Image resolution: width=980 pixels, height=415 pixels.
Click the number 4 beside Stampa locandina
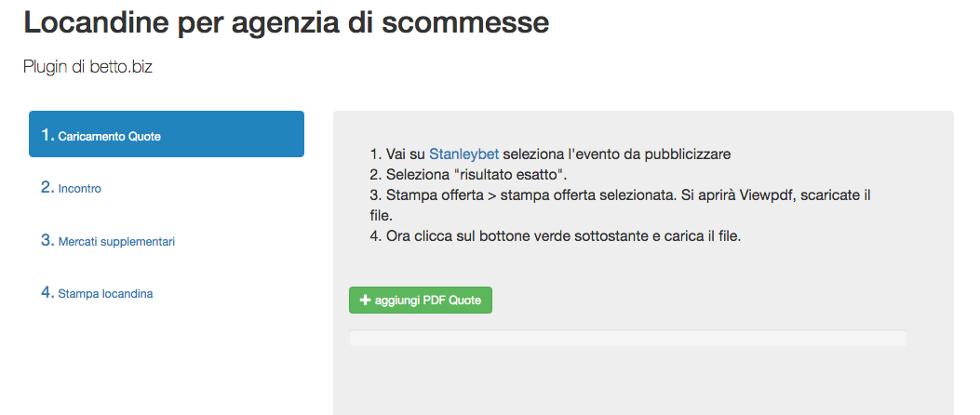click(x=47, y=292)
